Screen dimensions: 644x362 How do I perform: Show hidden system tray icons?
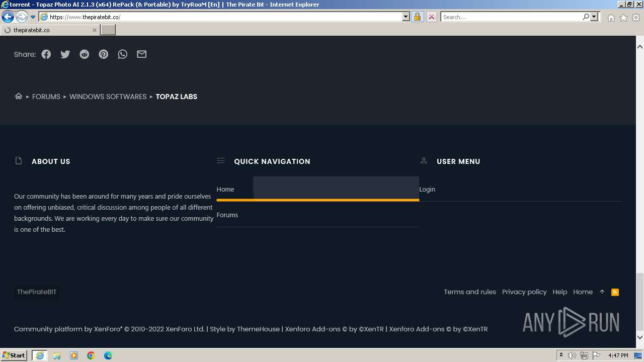tap(561, 355)
